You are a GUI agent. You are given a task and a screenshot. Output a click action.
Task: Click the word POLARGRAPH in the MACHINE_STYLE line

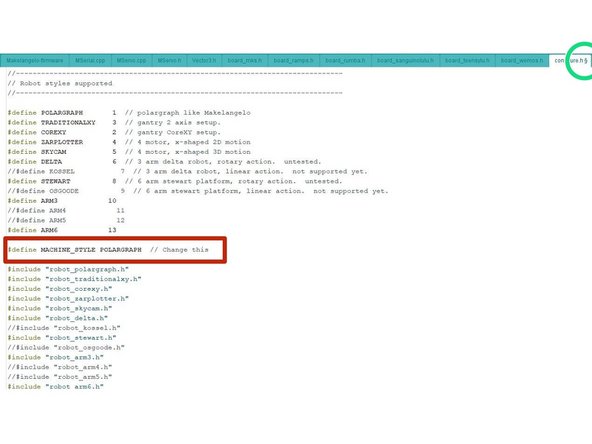pos(121,250)
